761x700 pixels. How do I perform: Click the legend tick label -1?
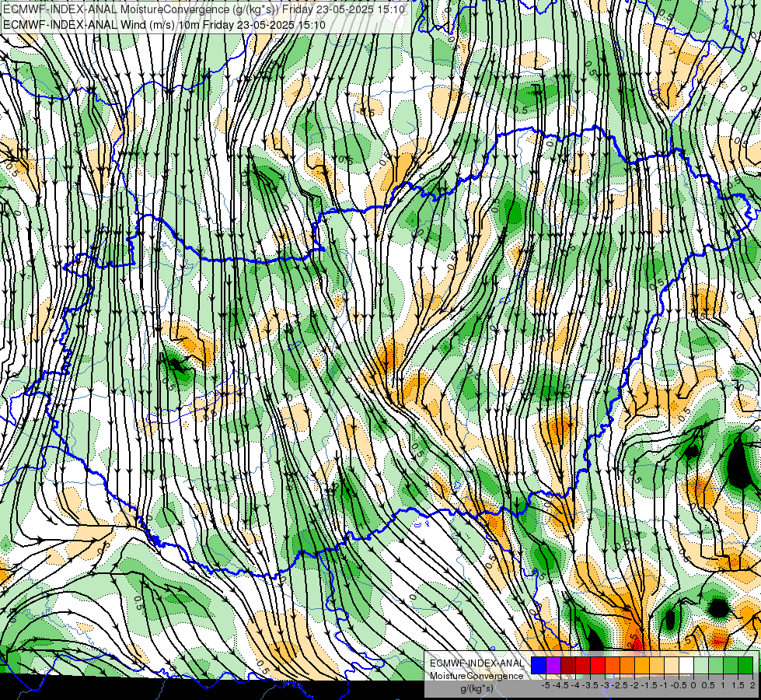coord(664,685)
